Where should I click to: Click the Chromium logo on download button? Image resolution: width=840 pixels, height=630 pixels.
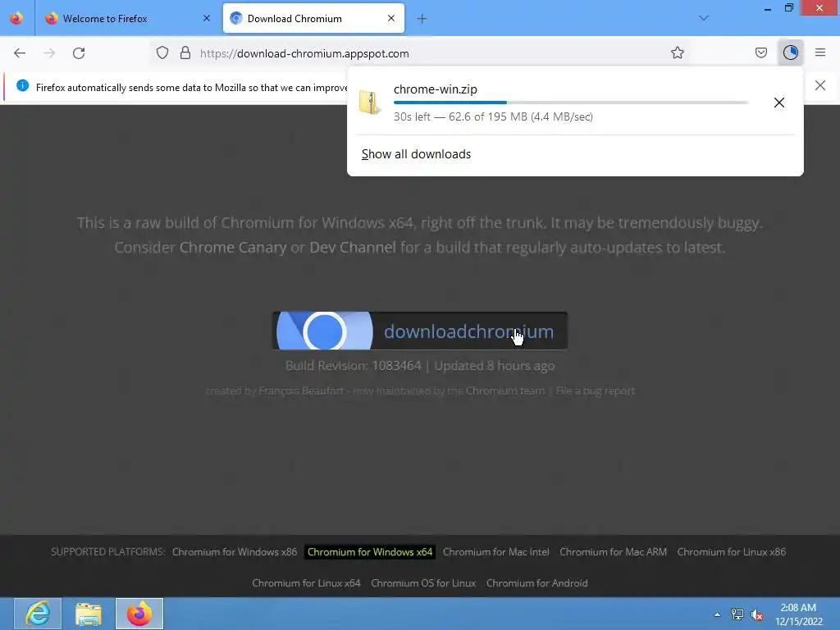point(325,331)
